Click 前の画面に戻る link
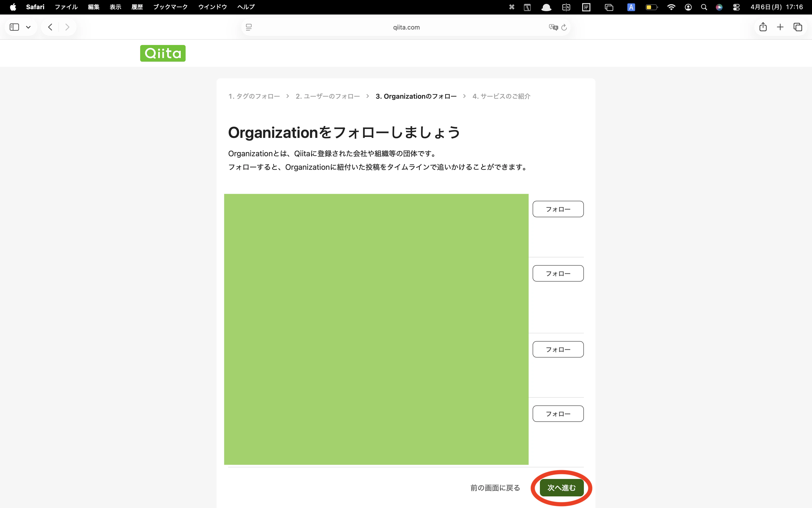This screenshot has width=812, height=508. coord(495,488)
